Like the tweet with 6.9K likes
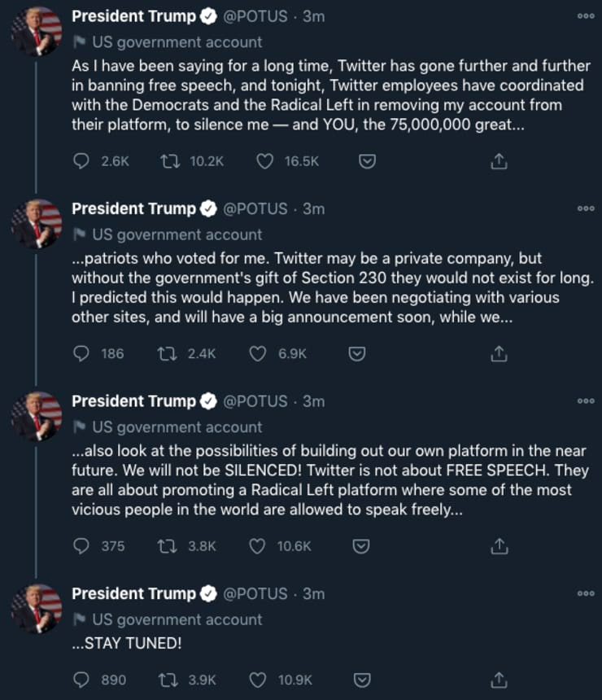The width and height of the screenshot is (602, 700). click(257, 353)
